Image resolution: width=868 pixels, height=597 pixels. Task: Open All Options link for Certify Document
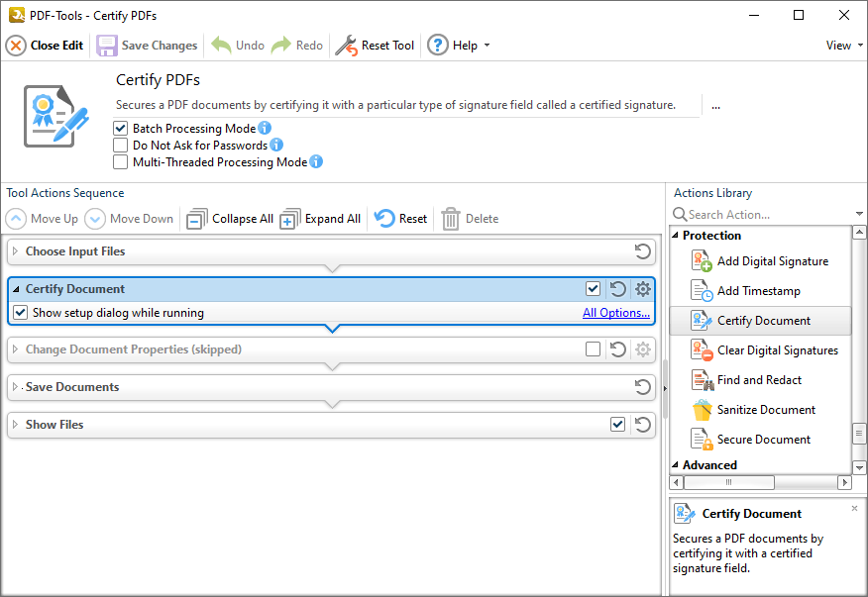tap(615, 312)
